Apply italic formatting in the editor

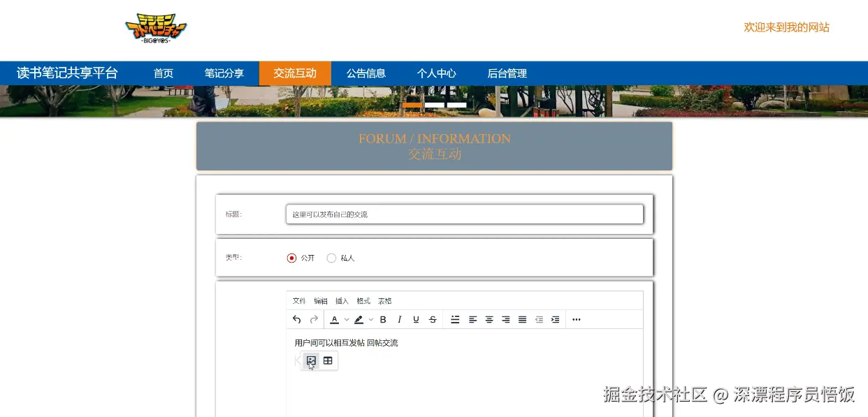[399, 319]
